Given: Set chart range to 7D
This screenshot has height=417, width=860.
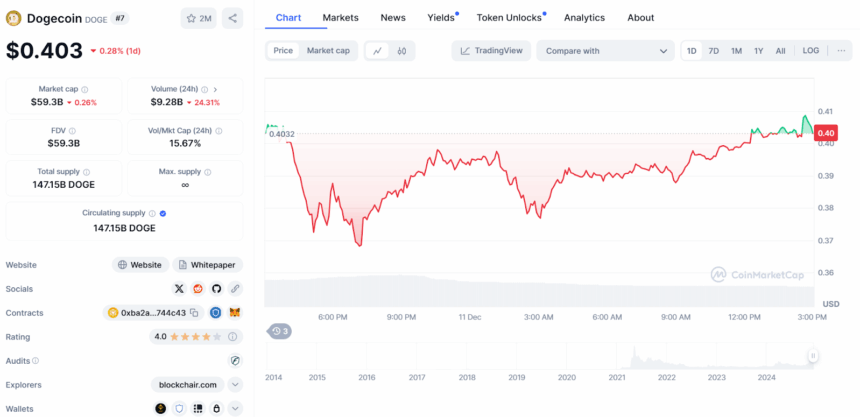Looking at the screenshot, I should pyautogui.click(x=714, y=50).
